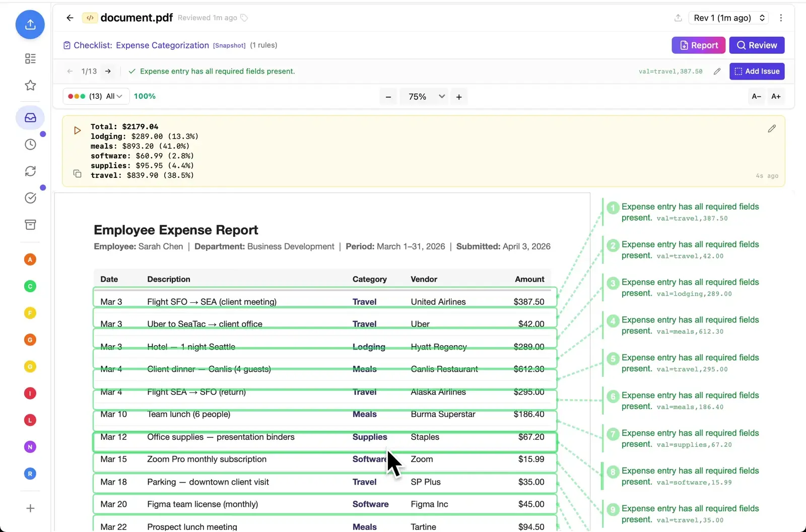The image size is (806, 532).
Task: Click the pencil edit icon beside the yellow summary
Action: 772,128
